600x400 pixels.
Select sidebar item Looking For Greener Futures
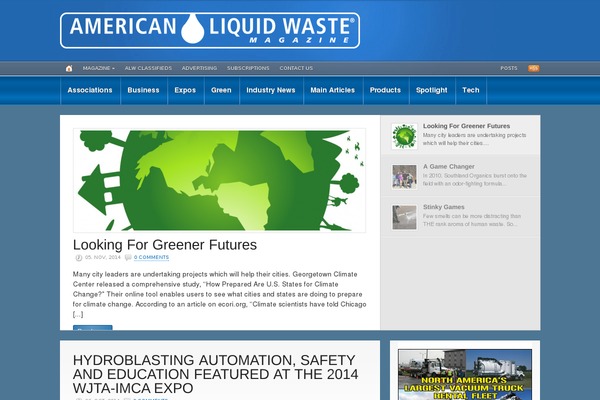[466, 126]
